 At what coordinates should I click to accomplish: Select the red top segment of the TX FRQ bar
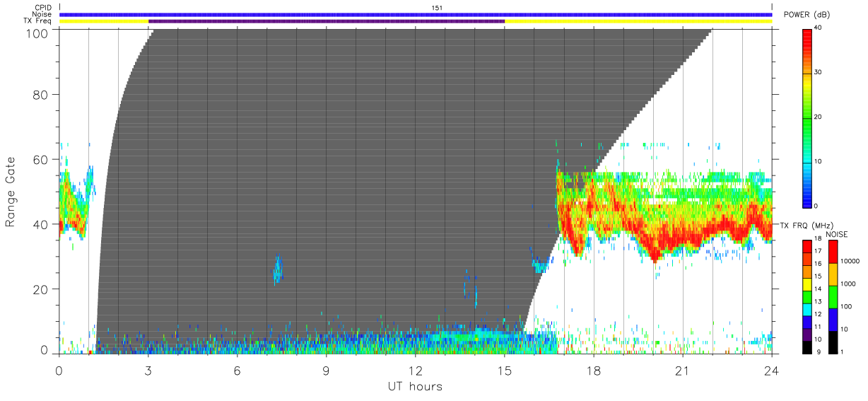(807, 247)
